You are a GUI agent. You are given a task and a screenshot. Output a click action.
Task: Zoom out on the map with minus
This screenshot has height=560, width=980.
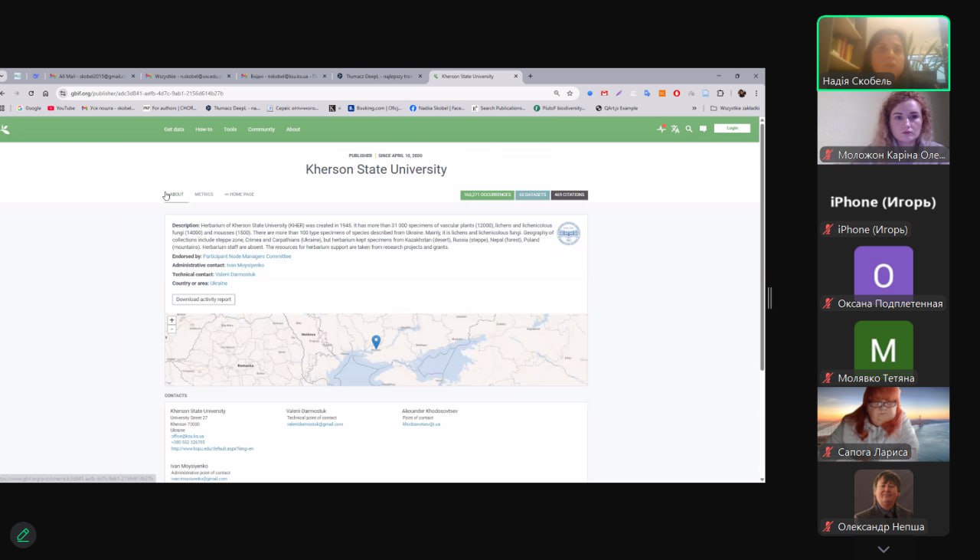(171, 329)
